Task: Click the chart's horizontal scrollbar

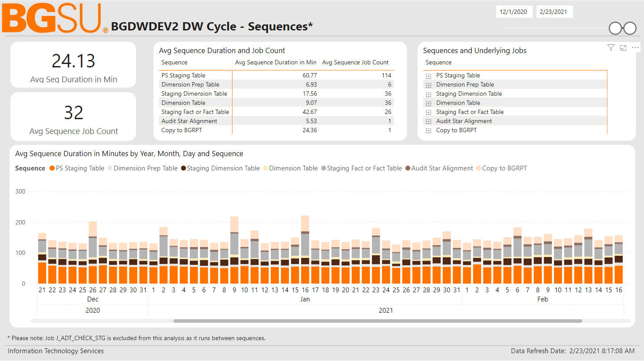Action: pyautogui.click(x=377, y=321)
